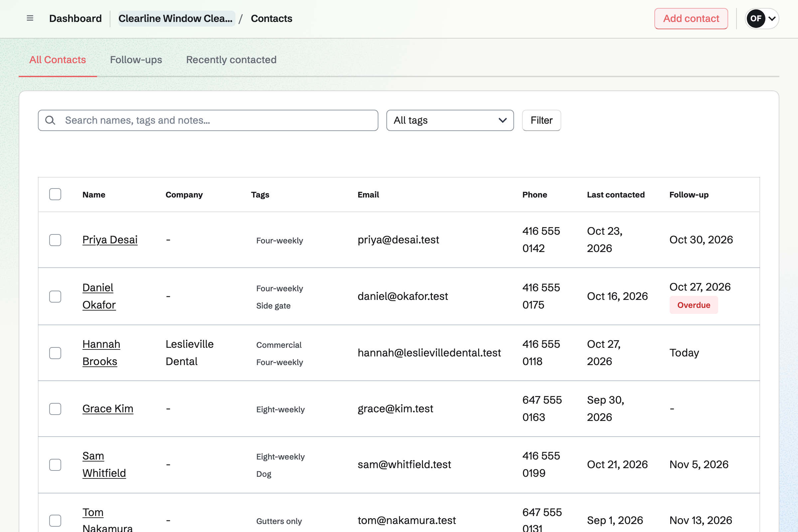Focus the search names, tags and notes field

208,120
